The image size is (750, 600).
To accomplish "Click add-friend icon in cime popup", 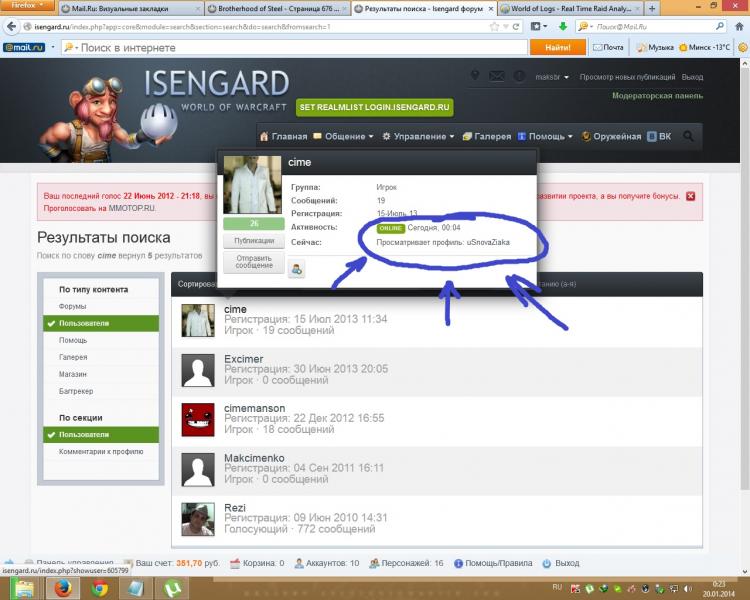I will [x=297, y=269].
